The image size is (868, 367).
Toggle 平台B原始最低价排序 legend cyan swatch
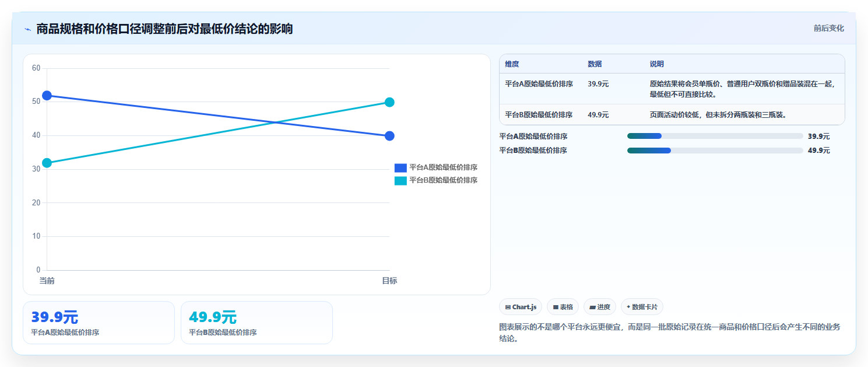click(x=400, y=180)
